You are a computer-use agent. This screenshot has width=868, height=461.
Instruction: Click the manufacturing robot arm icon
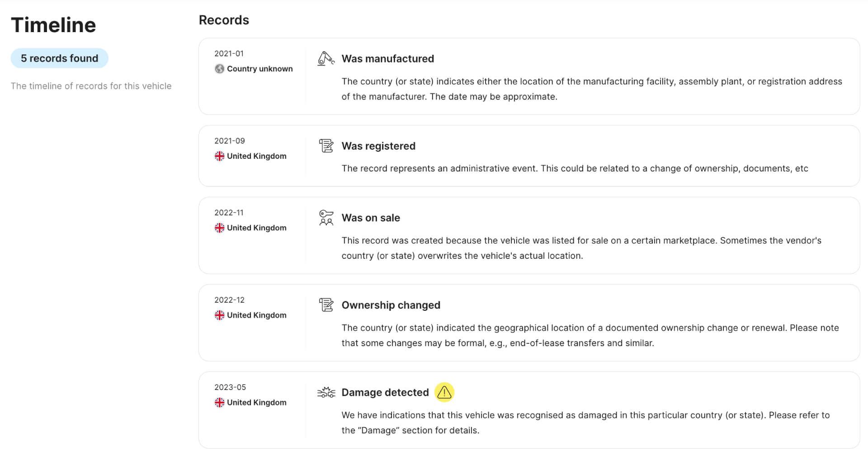(x=326, y=57)
